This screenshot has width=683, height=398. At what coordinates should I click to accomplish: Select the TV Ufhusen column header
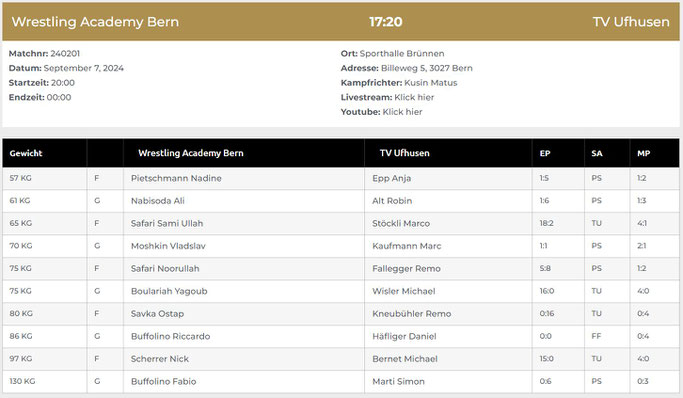point(405,153)
